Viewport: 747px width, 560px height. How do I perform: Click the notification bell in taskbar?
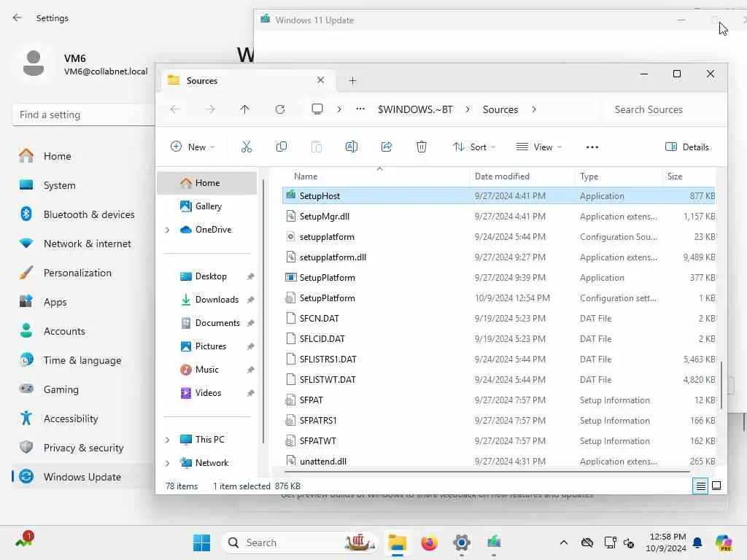[x=697, y=542]
